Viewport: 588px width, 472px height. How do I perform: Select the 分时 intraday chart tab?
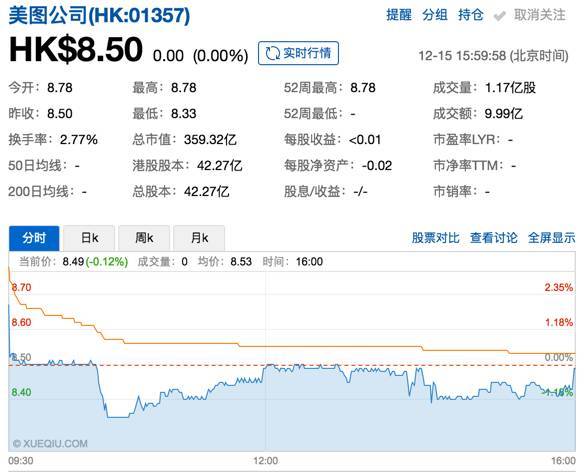coord(34,238)
